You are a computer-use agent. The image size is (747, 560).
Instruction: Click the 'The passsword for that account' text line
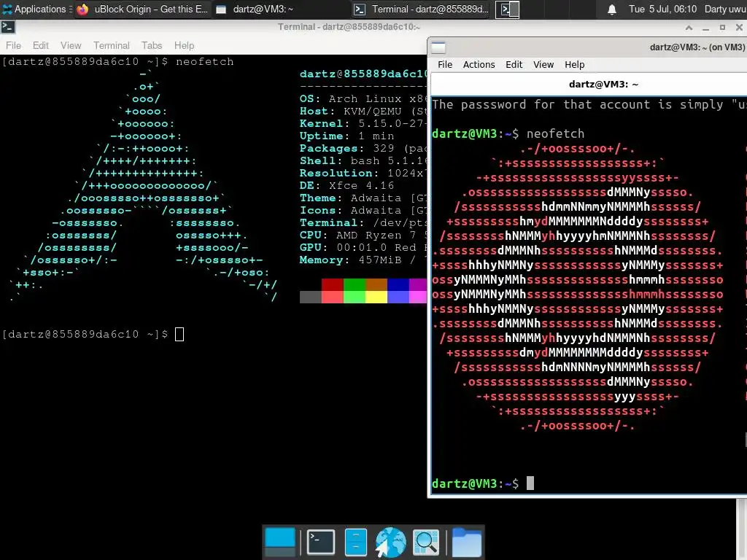589,104
